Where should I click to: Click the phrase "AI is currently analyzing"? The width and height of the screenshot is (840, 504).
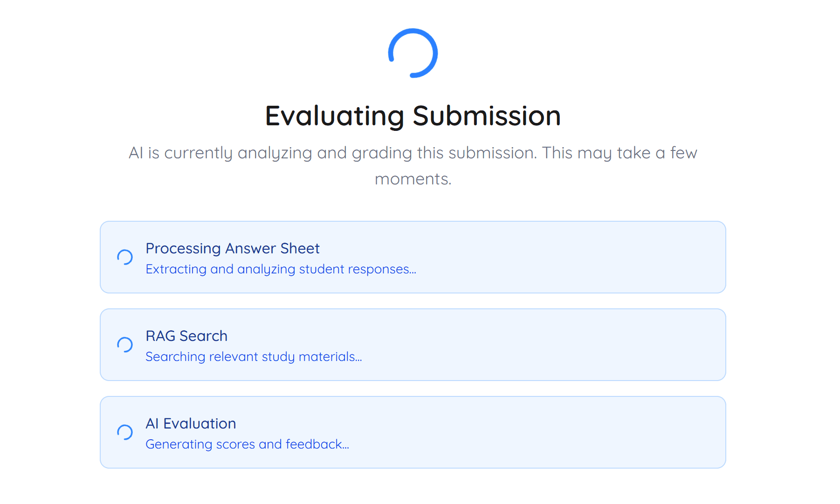point(220,153)
